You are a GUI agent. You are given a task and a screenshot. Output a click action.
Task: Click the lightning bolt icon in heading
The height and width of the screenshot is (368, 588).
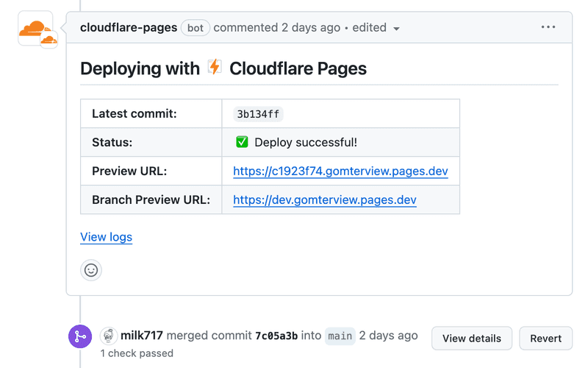(x=215, y=68)
